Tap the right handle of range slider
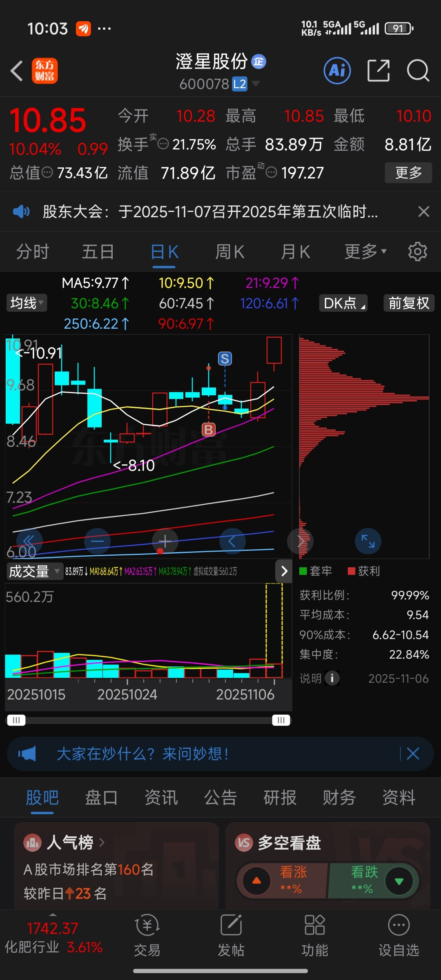 (281, 720)
